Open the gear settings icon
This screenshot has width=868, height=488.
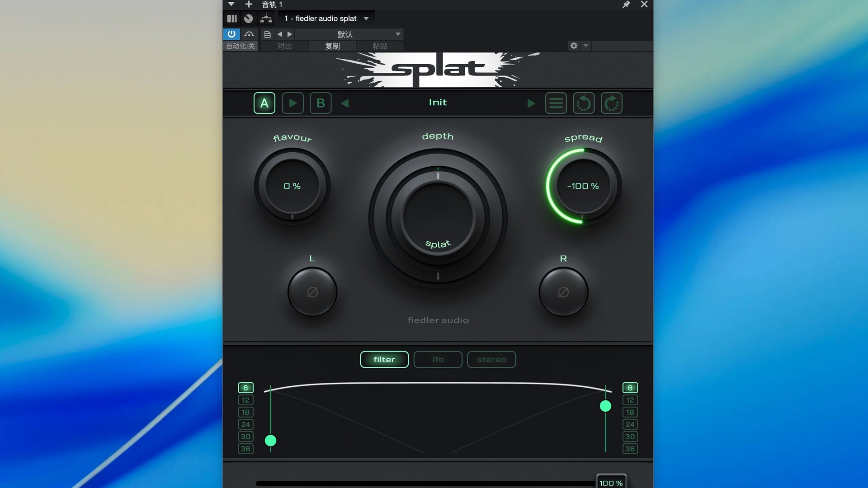574,46
